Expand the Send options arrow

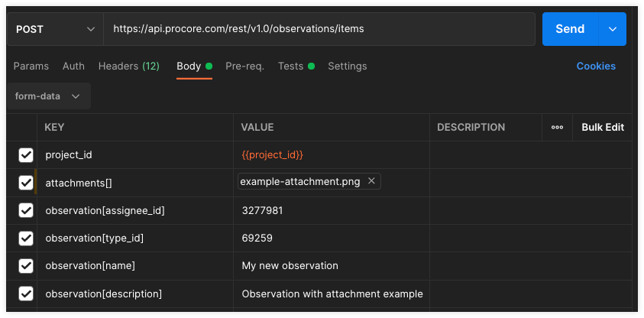tap(613, 29)
